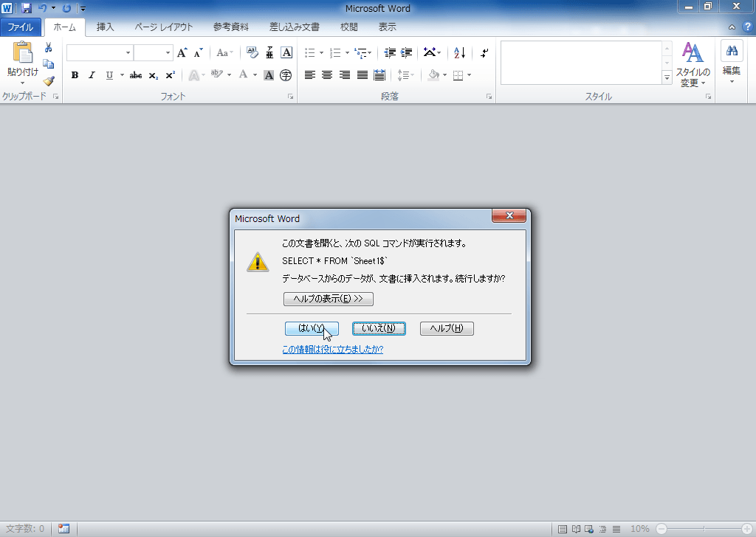The width and height of the screenshot is (756, 537).
Task: Switch to the ページ レイアウト tab
Action: [x=163, y=27]
